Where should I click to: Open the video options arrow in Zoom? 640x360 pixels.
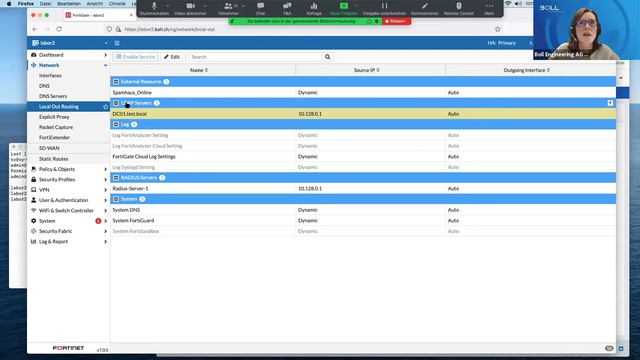tap(205, 6)
